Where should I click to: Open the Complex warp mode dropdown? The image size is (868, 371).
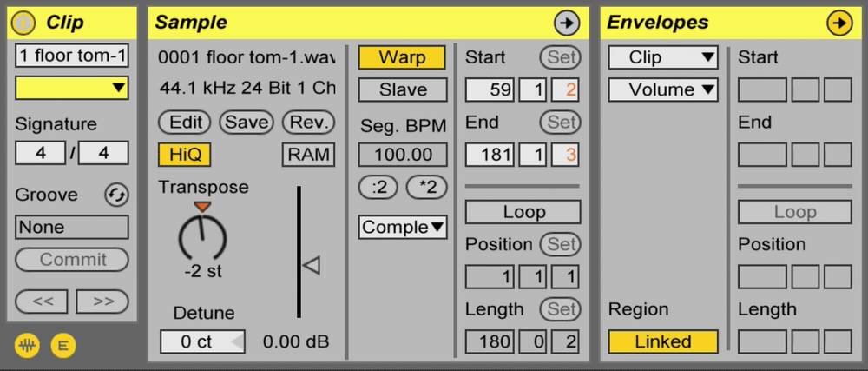[403, 227]
